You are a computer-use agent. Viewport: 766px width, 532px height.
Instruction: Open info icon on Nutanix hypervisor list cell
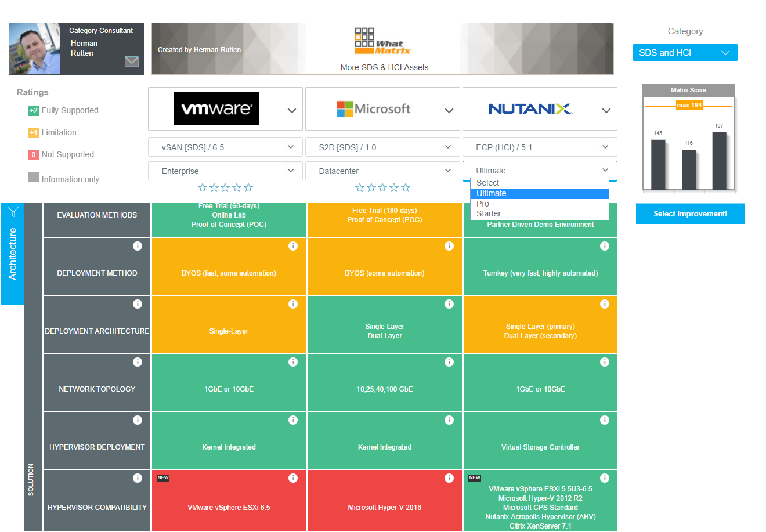(x=605, y=478)
